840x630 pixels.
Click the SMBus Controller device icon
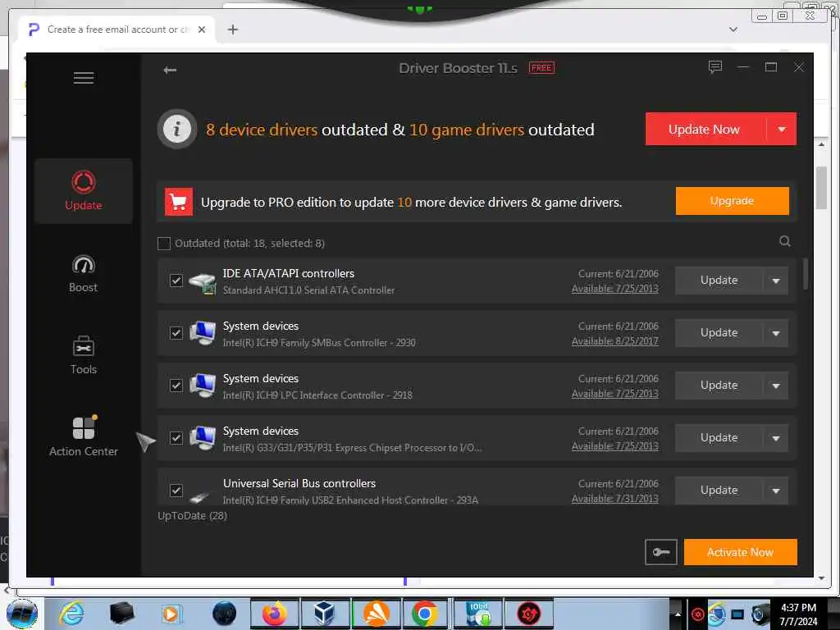(203, 333)
